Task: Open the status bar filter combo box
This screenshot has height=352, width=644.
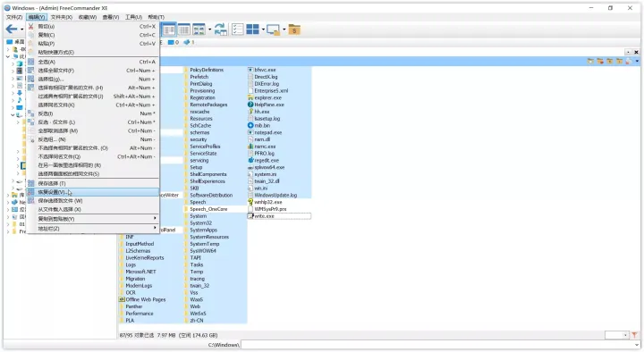Action: [617, 335]
